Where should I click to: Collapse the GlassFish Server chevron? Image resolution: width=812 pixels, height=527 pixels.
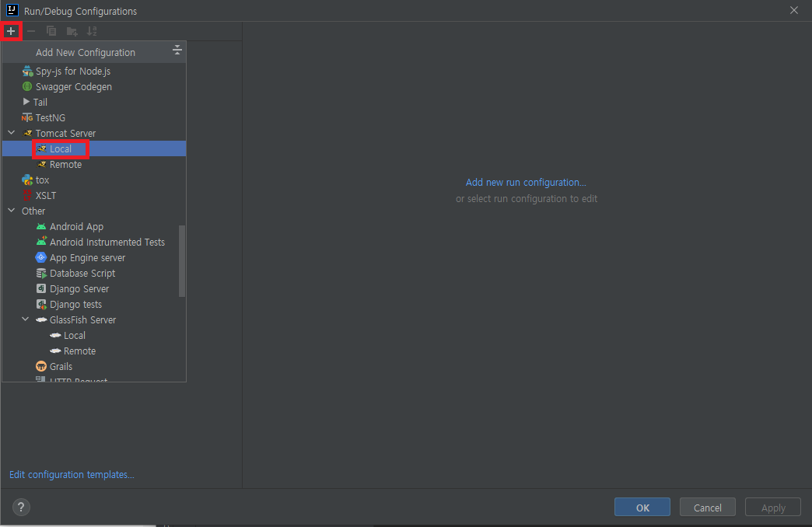point(26,319)
